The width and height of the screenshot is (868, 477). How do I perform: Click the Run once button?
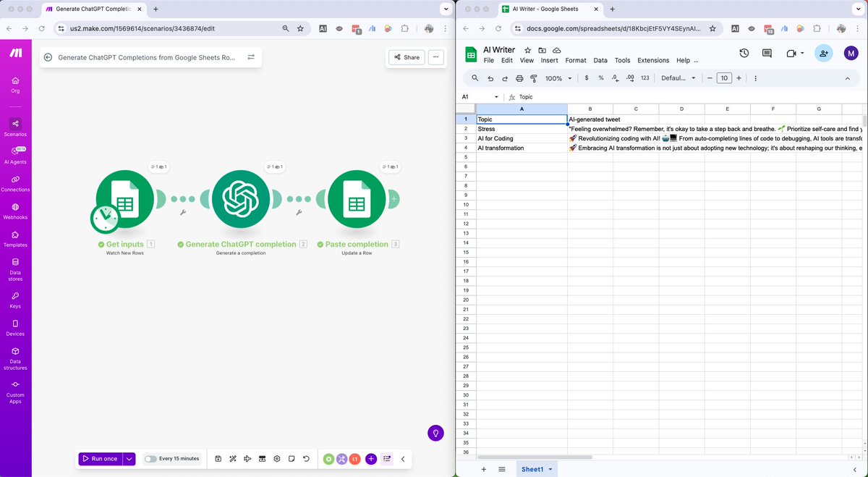(x=101, y=458)
